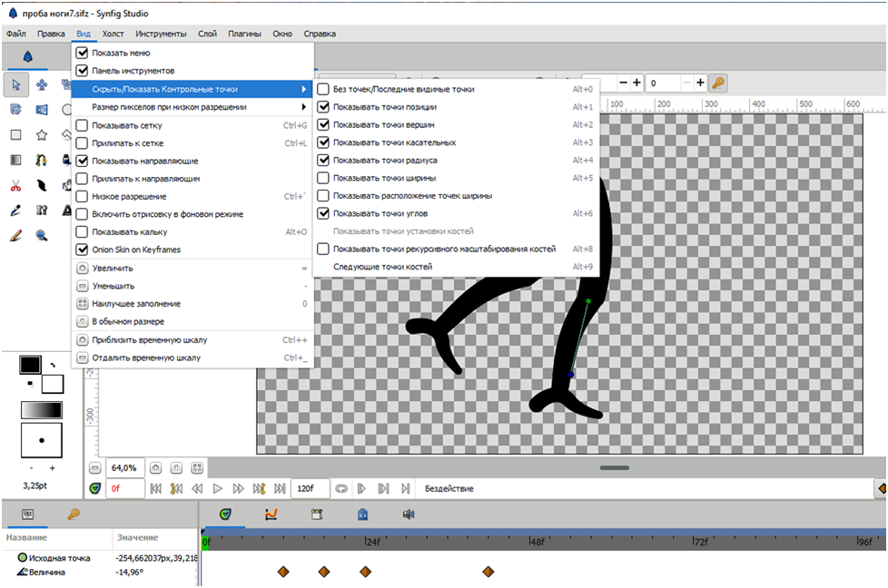Image resolution: width=888 pixels, height=588 pixels.
Task: Enable 'Прилипать к сетке'
Action: point(82,143)
